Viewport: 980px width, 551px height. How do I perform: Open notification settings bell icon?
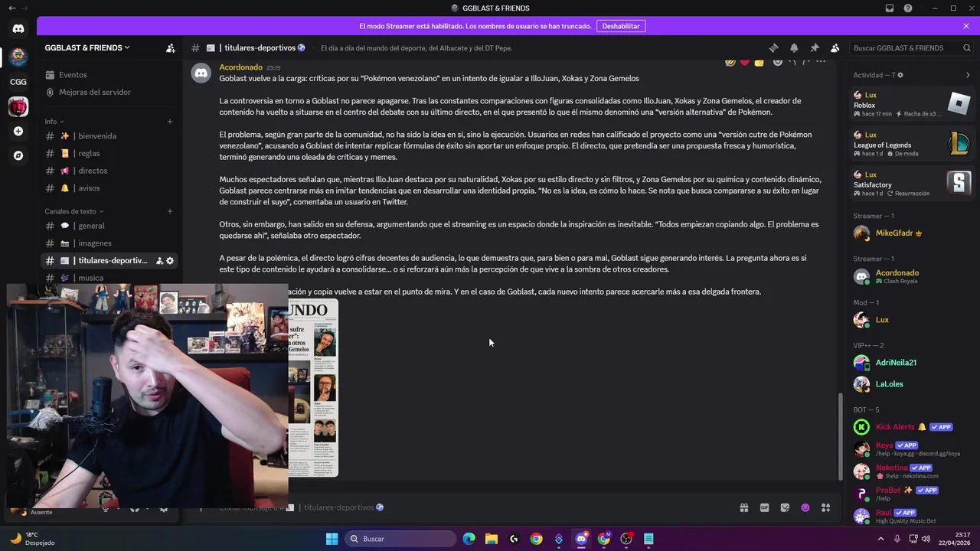(x=794, y=47)
